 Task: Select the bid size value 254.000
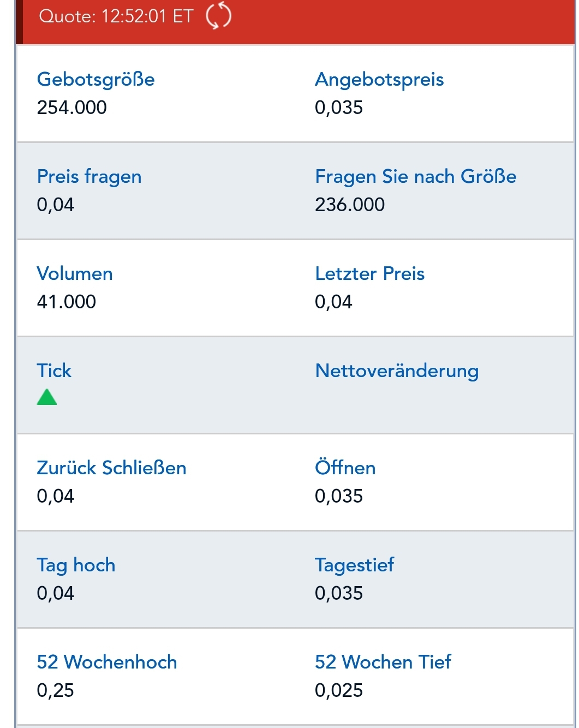71,108
